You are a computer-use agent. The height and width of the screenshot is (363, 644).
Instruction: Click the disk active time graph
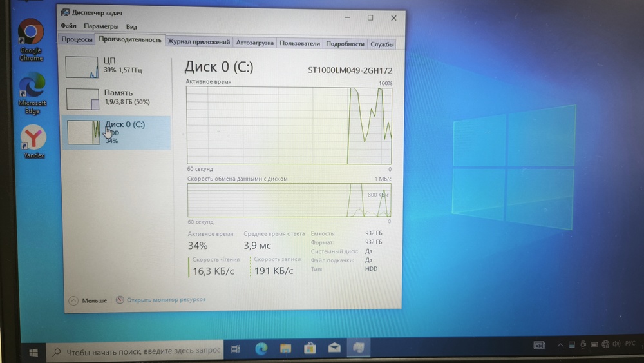pos(289,125)
